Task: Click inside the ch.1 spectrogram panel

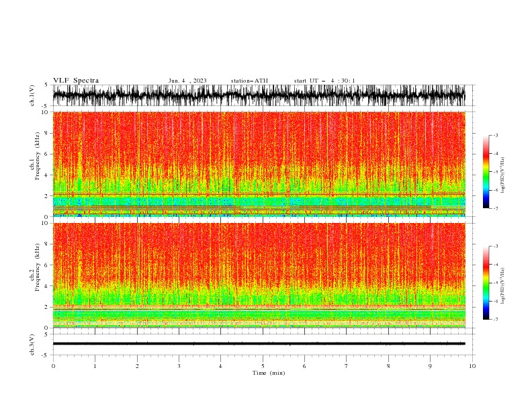Action: coord(259,164)
